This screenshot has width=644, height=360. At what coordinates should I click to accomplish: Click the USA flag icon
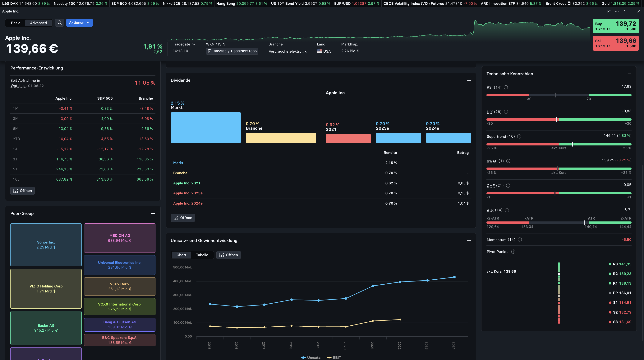(x=319, y=51)
